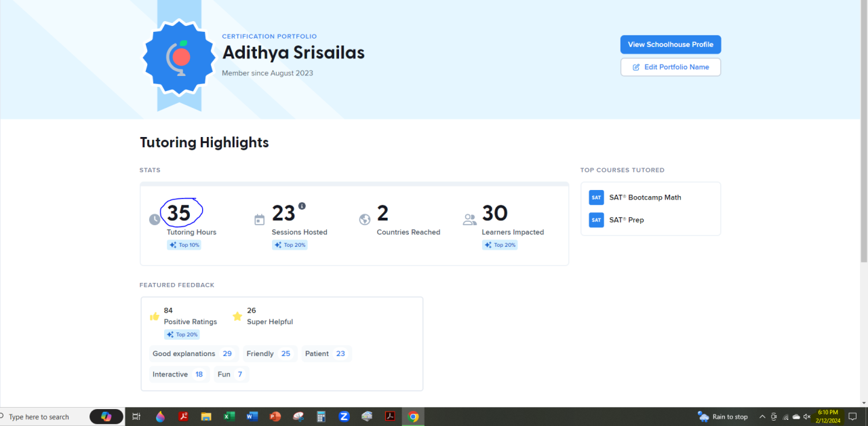
Task: Click the CERTIFICATION PORTFOLIO label
Action: pyautogui.click(x=269, y=36)
